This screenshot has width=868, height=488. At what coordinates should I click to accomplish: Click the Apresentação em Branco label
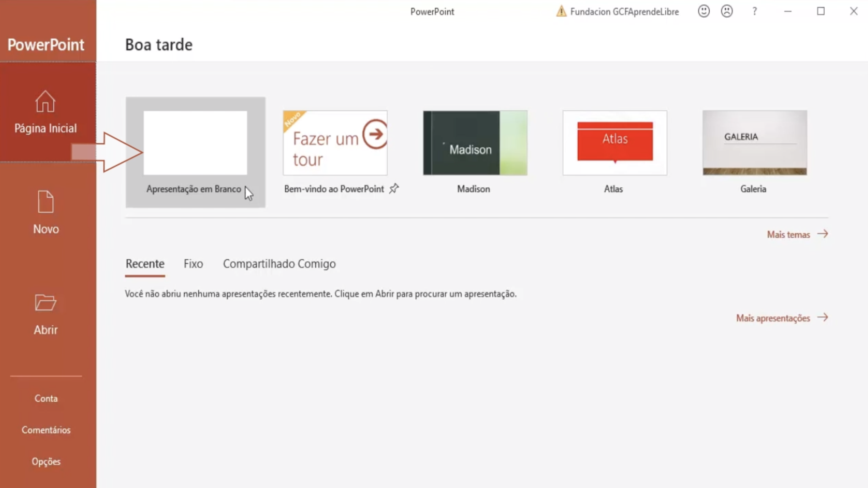point(194,189)
